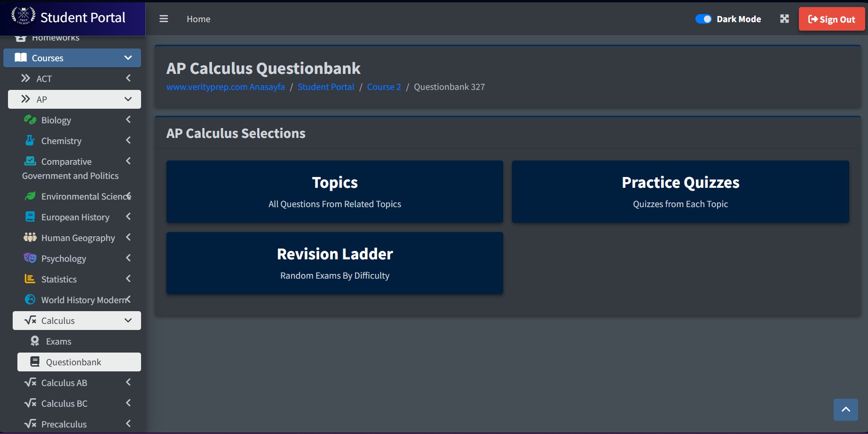This screenshot has height=434, width=868.
Task: Click the Psychology masks icon
Action: coord(30,258)
